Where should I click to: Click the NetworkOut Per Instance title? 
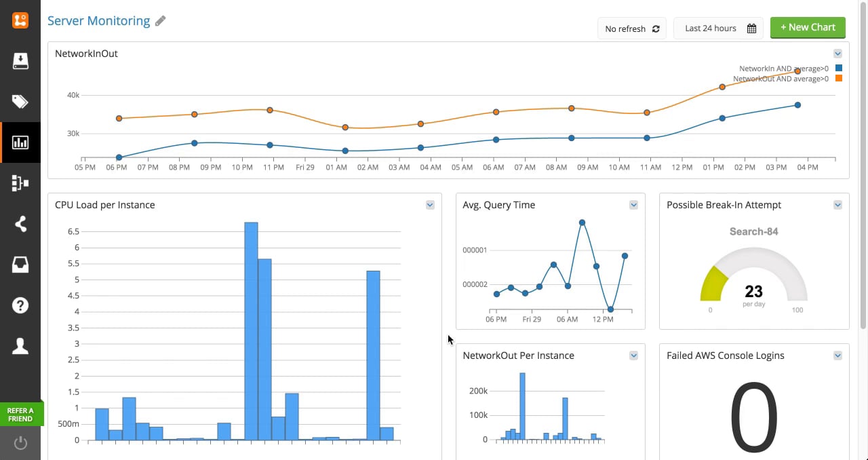click(518, 356)
